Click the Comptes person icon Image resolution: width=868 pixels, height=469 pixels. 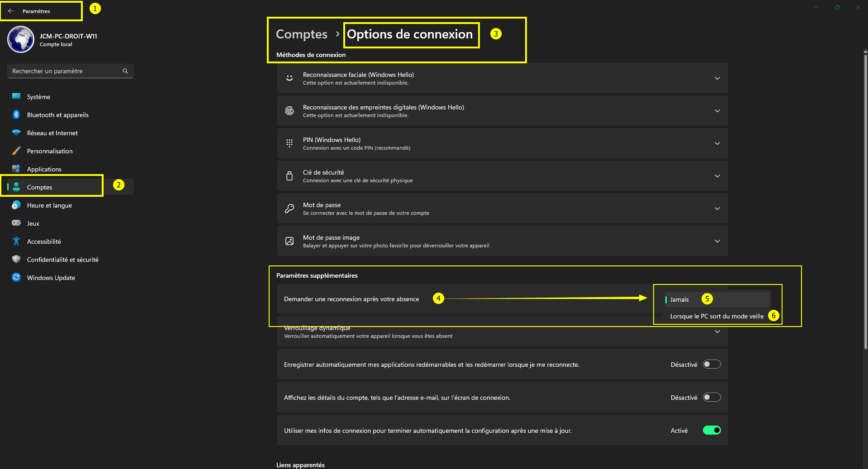(16, 187)
